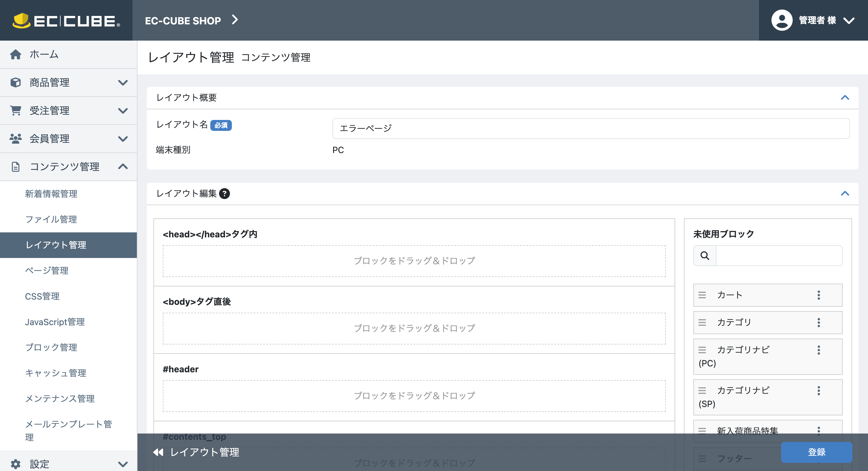
Task: Click the レイアウト名 input field
Action: point(591,128)
